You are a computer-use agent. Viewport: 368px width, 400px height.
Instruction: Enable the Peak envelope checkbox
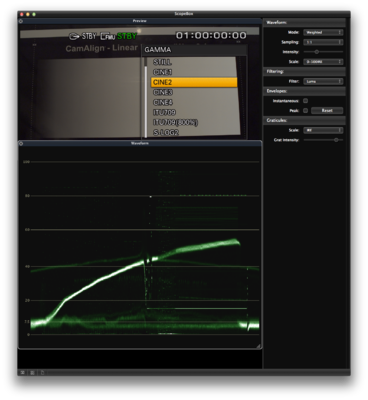tap(305, 110)
